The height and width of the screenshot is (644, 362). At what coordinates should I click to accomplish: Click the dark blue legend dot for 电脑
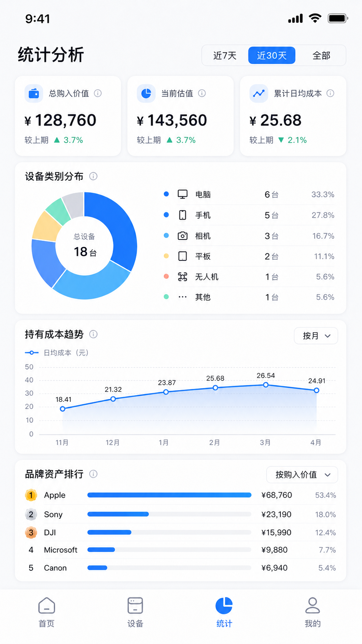pos(166,194)
